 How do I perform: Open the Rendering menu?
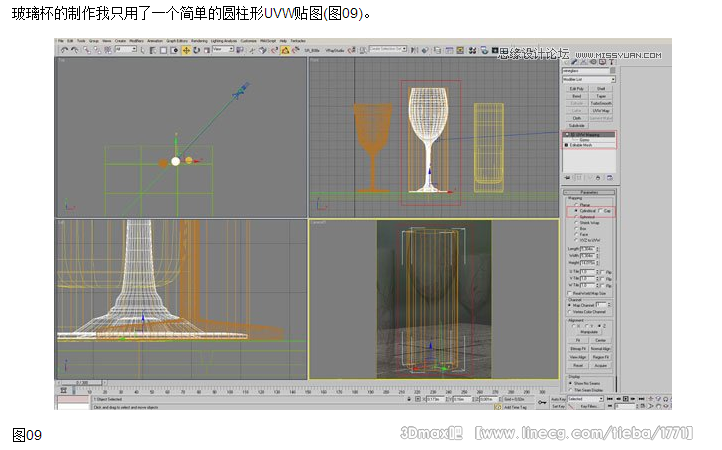pyautogui.click(x=199, y=41)
